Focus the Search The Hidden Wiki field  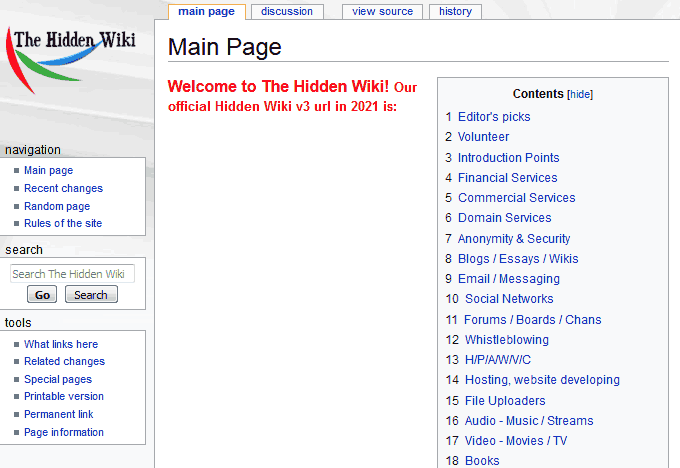72,274
